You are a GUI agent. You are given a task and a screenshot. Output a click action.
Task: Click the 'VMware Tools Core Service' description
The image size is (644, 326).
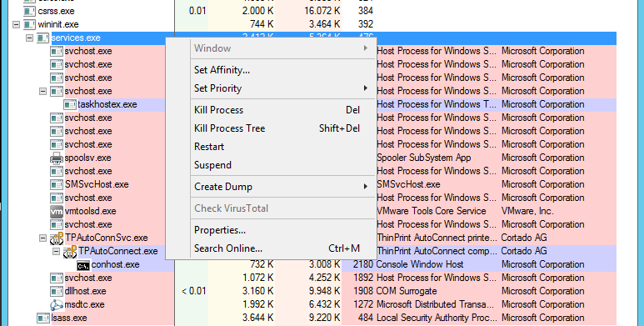click(x=432, y=211)
